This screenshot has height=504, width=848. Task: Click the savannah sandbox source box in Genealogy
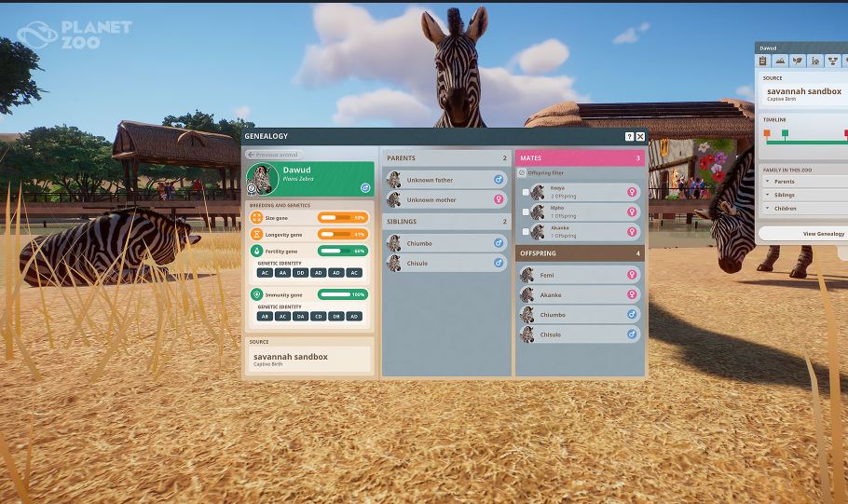[309, 359]
